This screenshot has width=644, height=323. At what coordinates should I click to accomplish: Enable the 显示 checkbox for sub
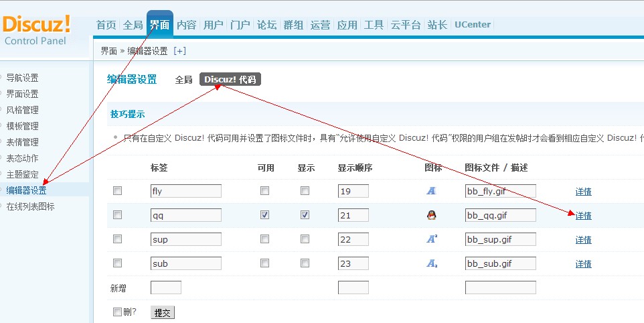[305, 263]
